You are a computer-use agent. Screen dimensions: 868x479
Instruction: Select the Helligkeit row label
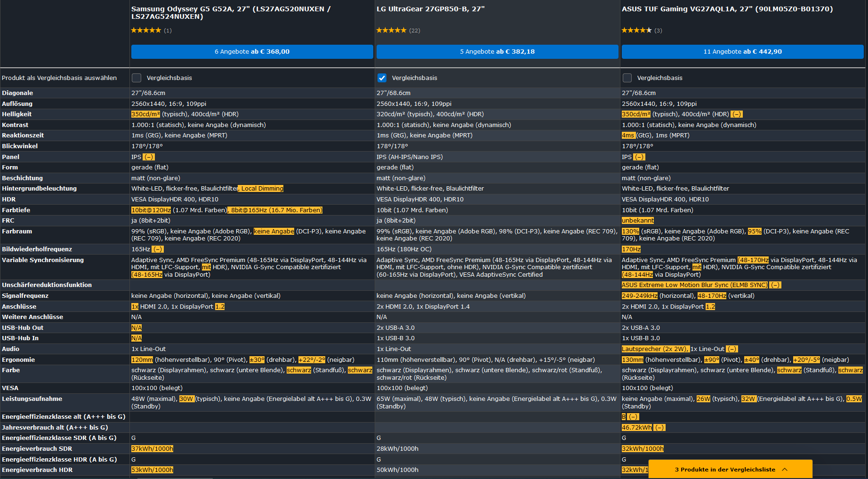[x=17, y=114]
